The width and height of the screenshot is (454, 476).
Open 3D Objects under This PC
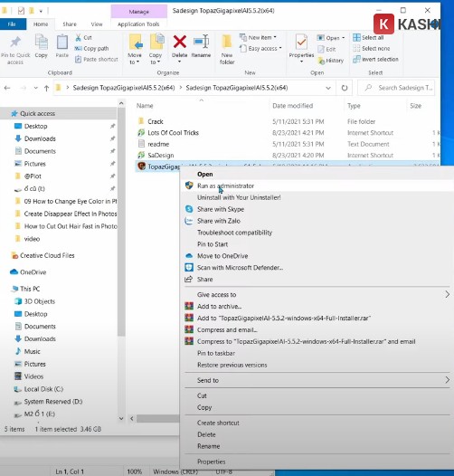(x=40, y=301)
